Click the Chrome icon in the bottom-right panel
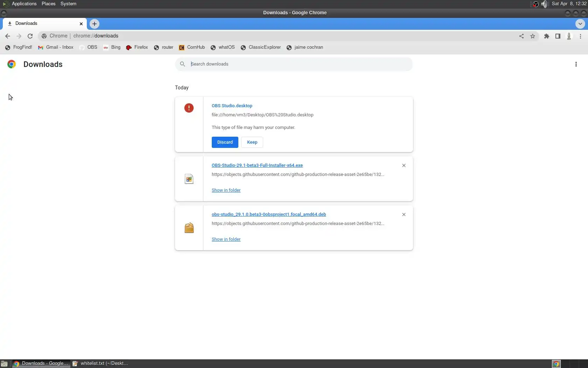Image resolution: width=588 pixels, height=368 pixels. tap(556, 364)
